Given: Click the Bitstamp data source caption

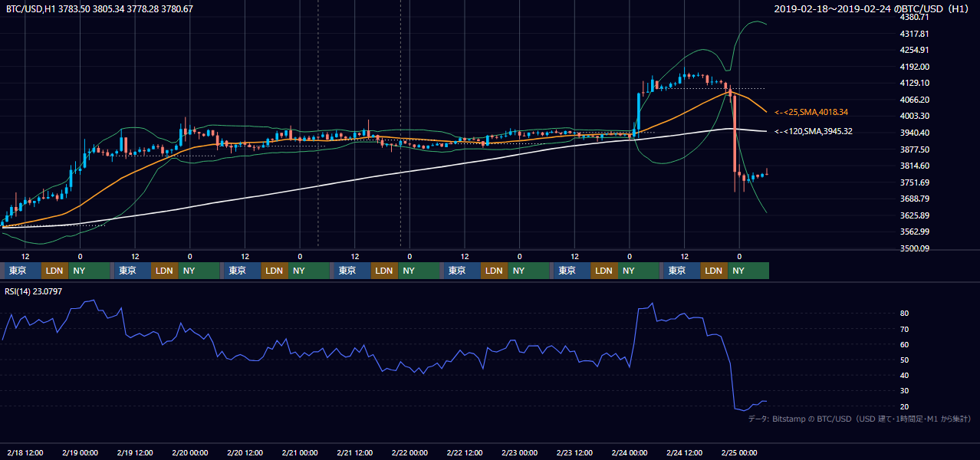Looking at the screenshot, I should point(860,419).
